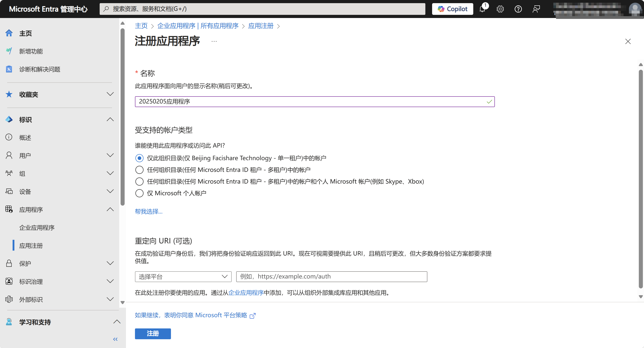
Task: Collapse the 应用程序 menu
Action: pyautogui.click(x=110, y=209)
